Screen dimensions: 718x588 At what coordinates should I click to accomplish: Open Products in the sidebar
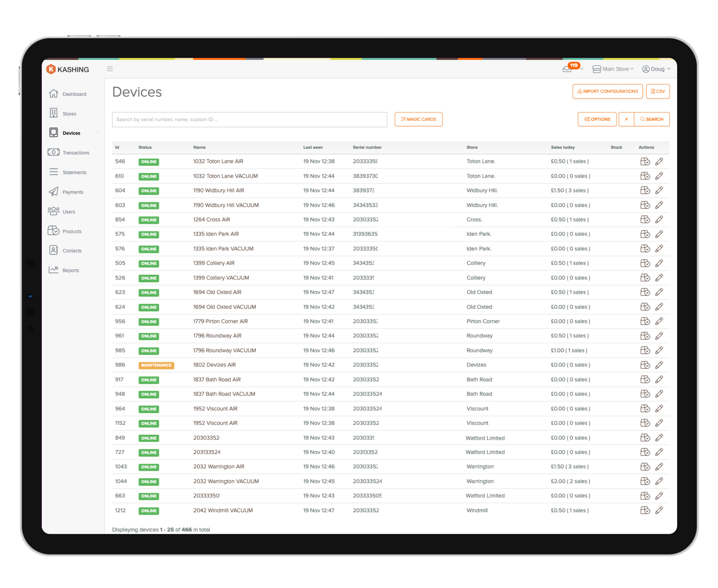[x=65, y=231]
